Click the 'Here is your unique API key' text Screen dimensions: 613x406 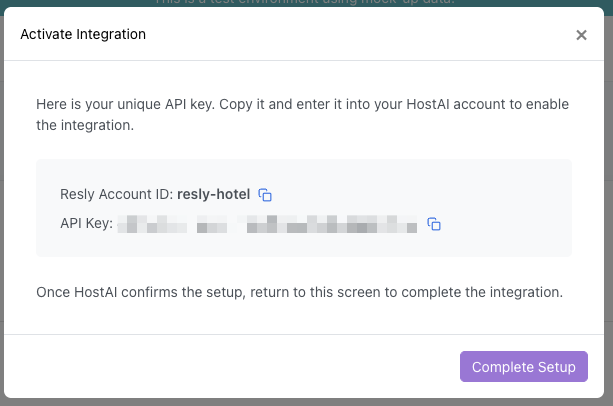(x=302, y=114)
